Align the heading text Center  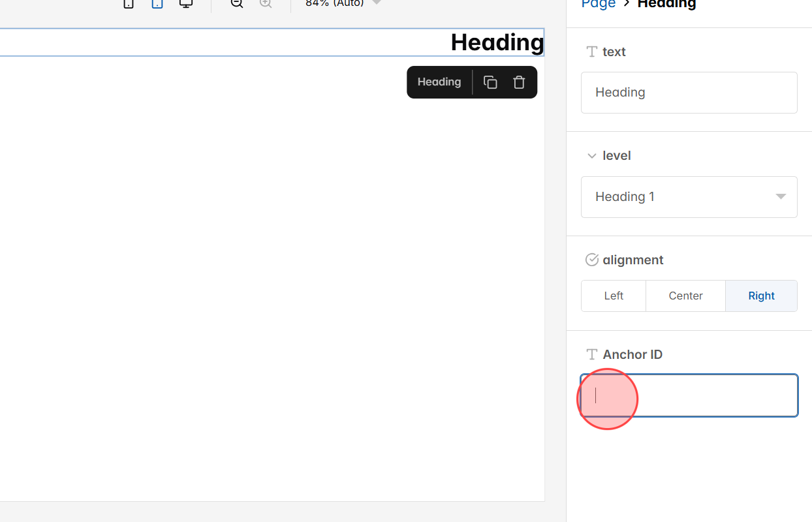pos(685,296)
